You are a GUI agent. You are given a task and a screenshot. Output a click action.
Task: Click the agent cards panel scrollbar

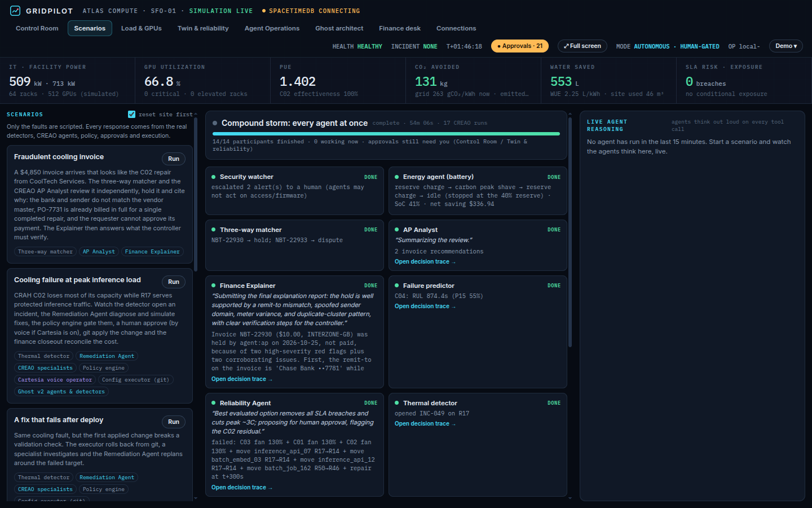click(570, 231)
